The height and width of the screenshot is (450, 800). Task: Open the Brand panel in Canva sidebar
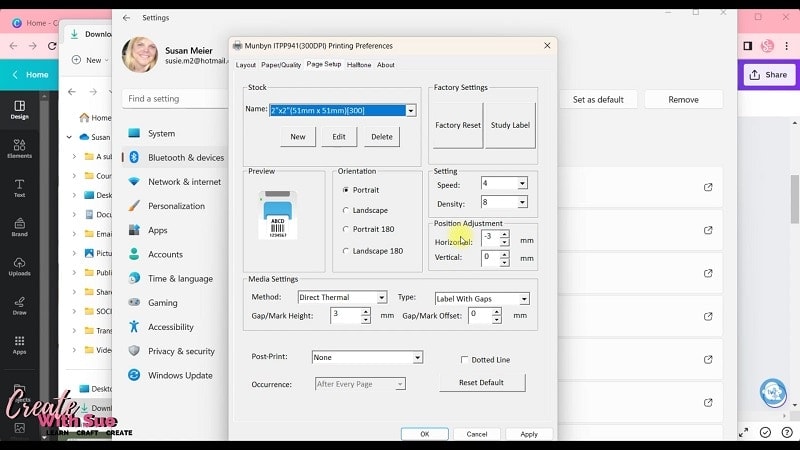[19, 227]
